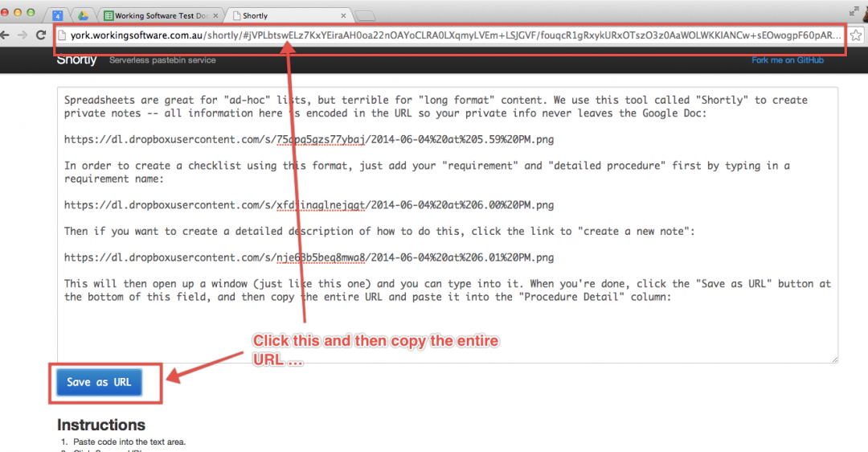Viewport: 868px width, 452px height.
Task: Click 'Paste code into the text area' step
Action: click(129, 442)
